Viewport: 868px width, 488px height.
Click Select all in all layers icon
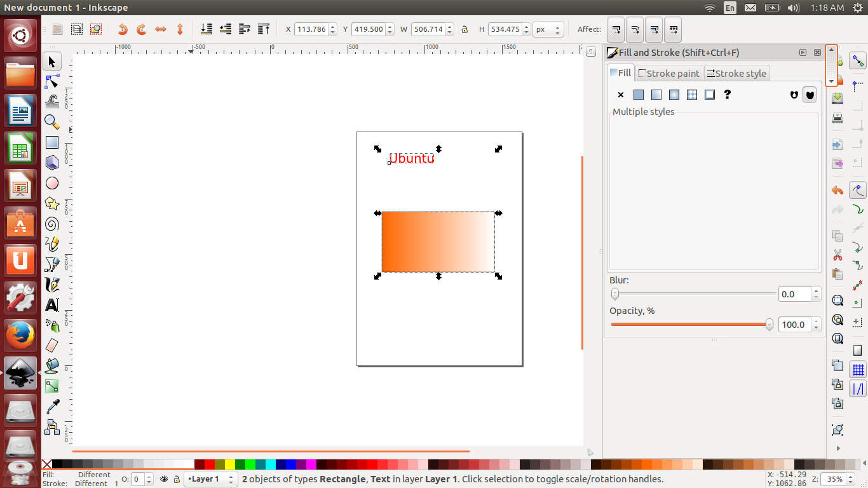pos(77,29)
